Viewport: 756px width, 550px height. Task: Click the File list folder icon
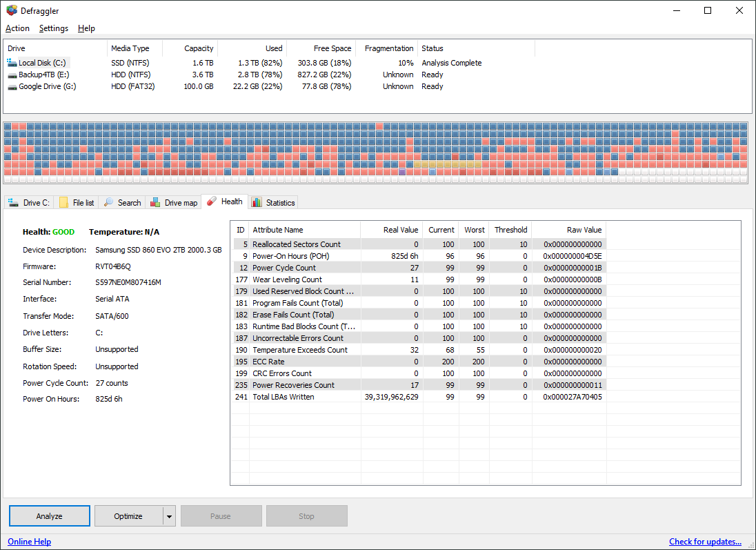63,203
